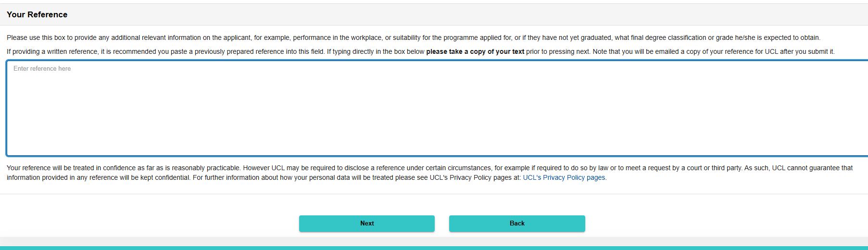Viewport: 868px width, 250px height.
Task: Select the 'Your Reference' section heading
Action: click(x=37, y=15)
